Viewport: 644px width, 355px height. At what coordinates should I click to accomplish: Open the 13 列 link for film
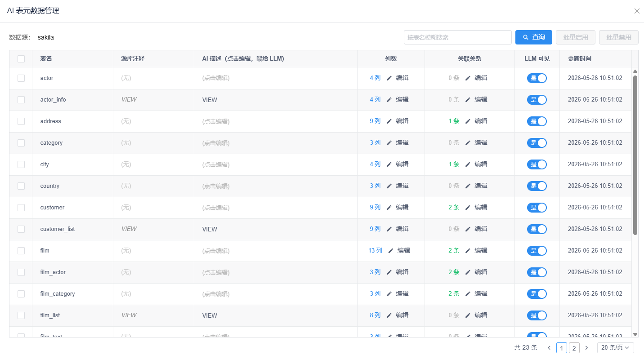point(375,251)
